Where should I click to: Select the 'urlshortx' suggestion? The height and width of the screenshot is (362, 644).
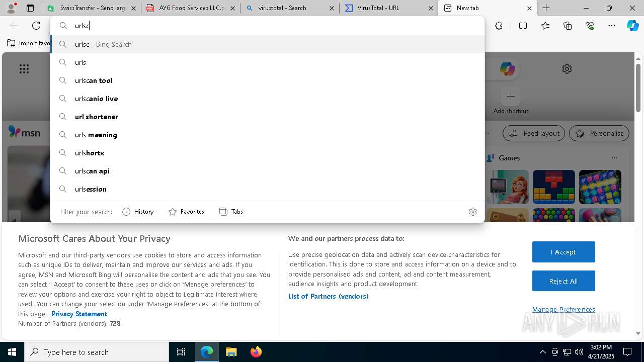click(x=267, y=153)
